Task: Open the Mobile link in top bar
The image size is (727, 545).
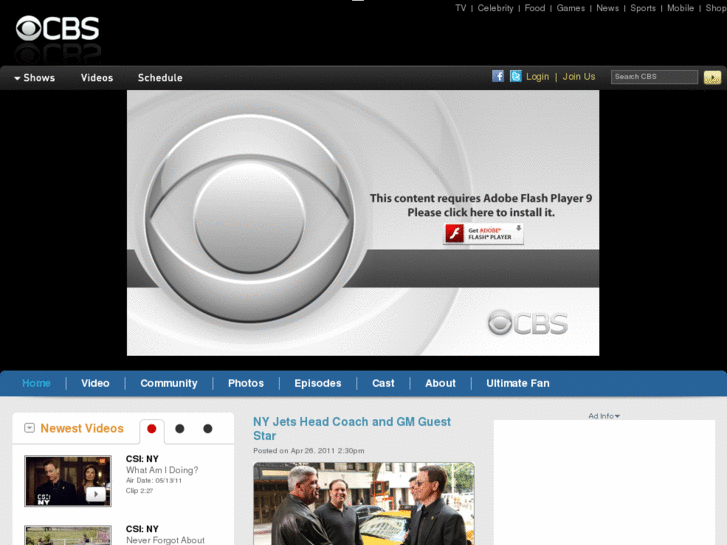Action: coord(680,8)
